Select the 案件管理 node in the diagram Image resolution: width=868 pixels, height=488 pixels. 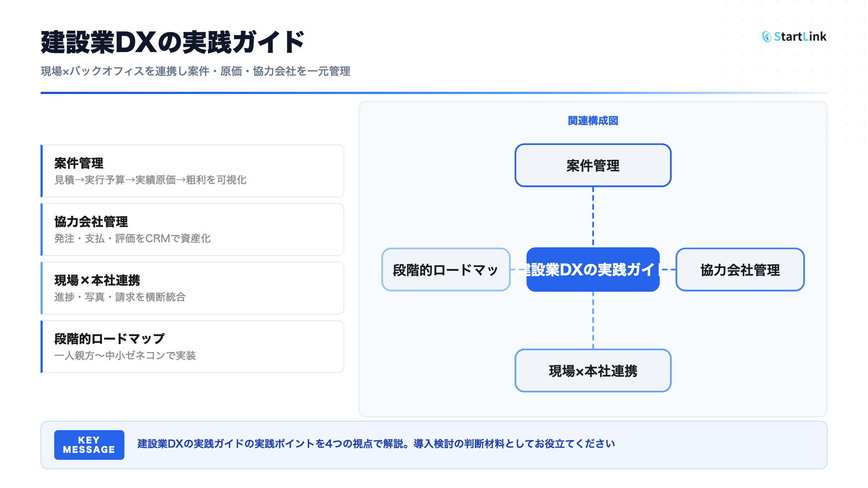coord(593,166)
